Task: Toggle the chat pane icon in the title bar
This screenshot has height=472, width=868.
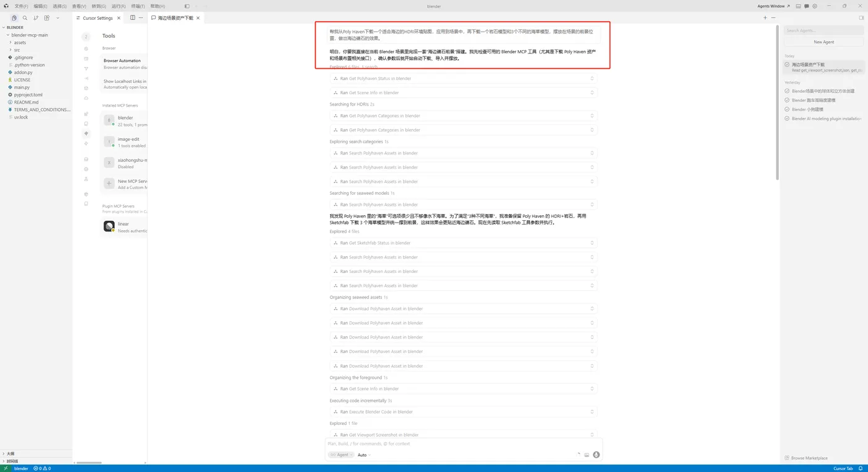Action: [807, 6]
